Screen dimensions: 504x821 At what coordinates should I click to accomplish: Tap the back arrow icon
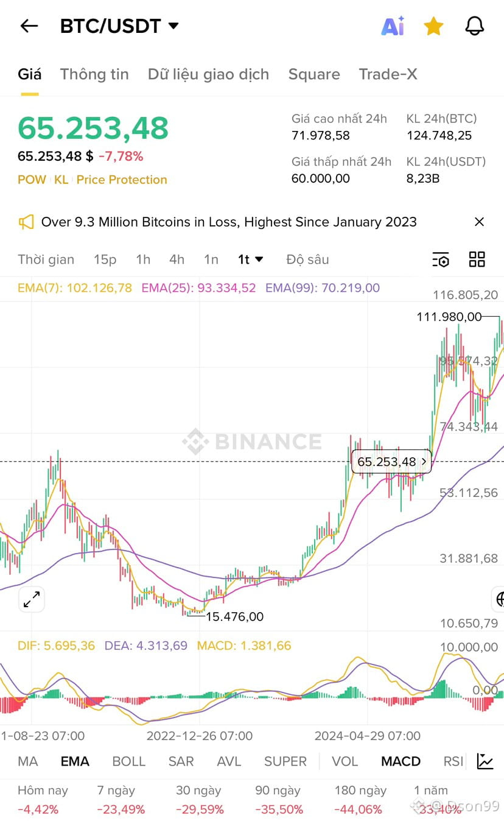tap(29, 26)
